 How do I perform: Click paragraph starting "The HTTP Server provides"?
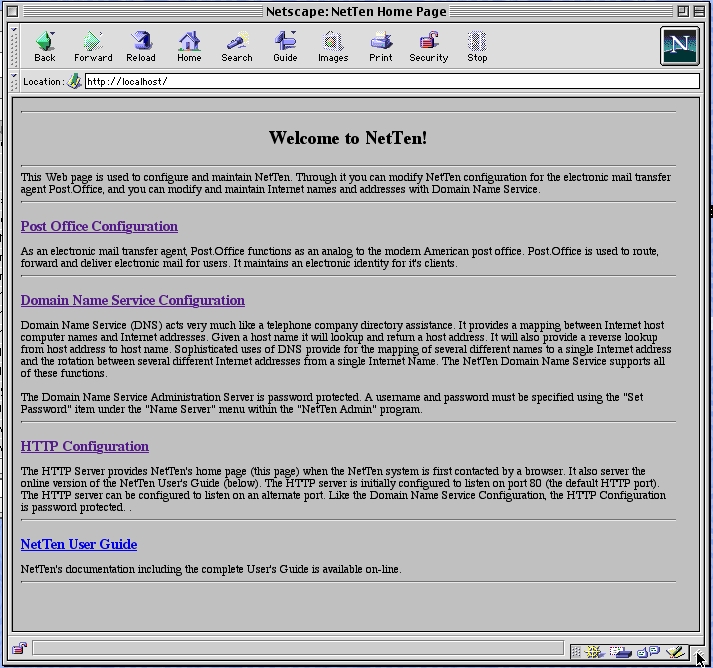343,489
